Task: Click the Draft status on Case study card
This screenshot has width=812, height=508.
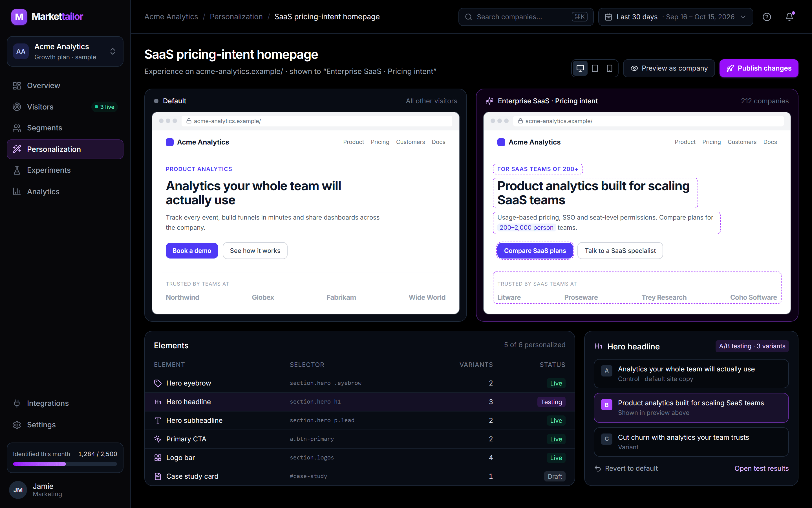Action: (555, 476)
